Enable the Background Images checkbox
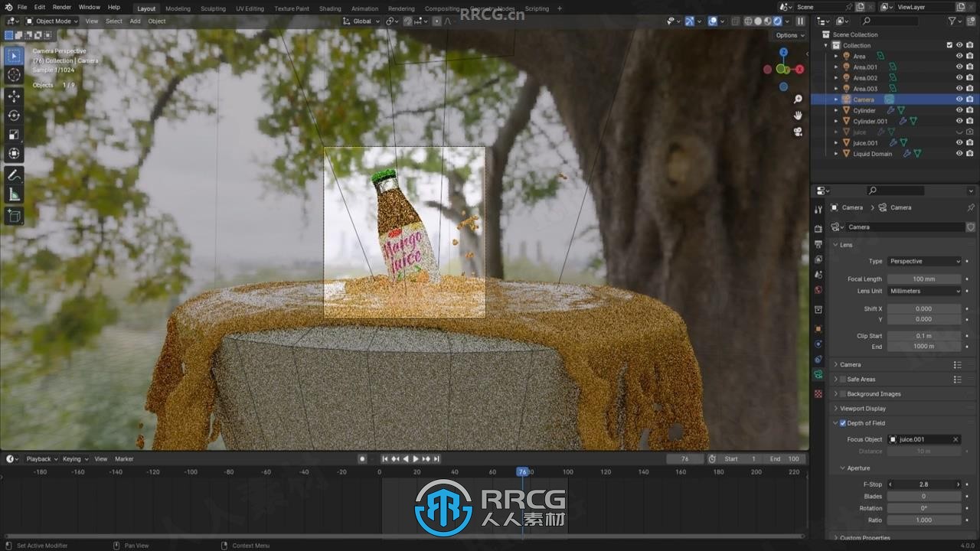980x551 pixels. point(843,393)
